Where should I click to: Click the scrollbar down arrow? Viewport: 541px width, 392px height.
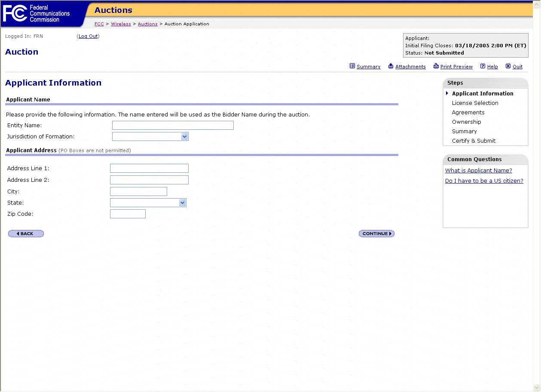click(537, 387)
